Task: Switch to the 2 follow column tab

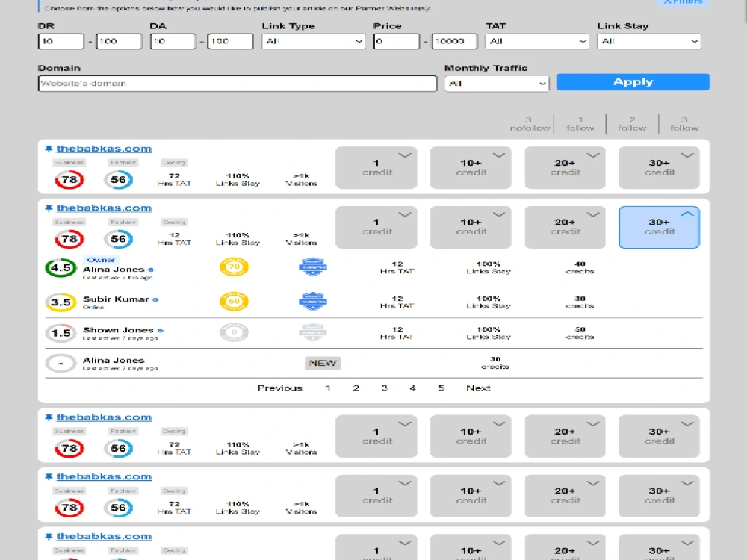Action: (632, 124)
